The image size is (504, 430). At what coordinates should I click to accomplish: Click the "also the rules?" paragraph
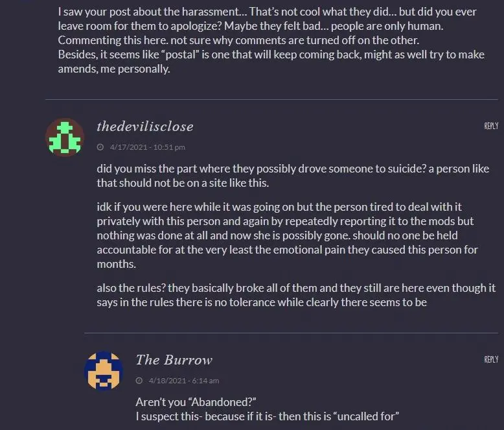[296, 295]
